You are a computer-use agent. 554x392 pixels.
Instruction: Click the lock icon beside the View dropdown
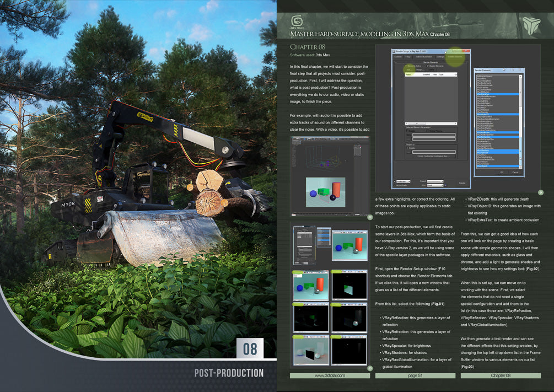click(445, 185)
